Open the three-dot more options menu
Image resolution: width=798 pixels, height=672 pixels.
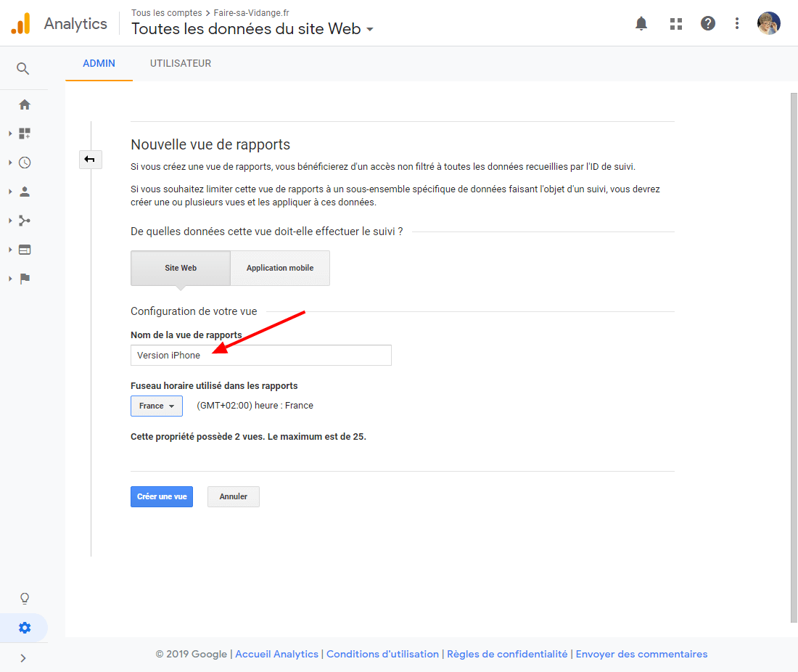point(737,23)
